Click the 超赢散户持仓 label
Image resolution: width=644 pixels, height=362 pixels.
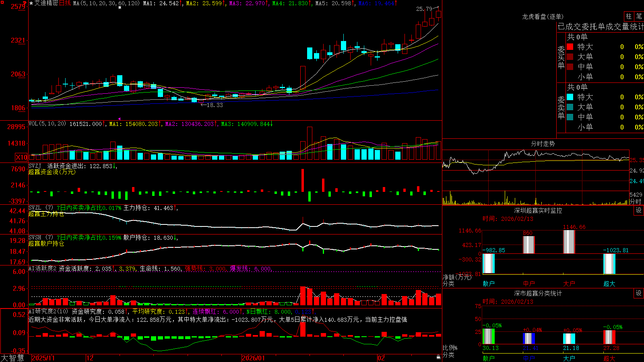(46, 243)
